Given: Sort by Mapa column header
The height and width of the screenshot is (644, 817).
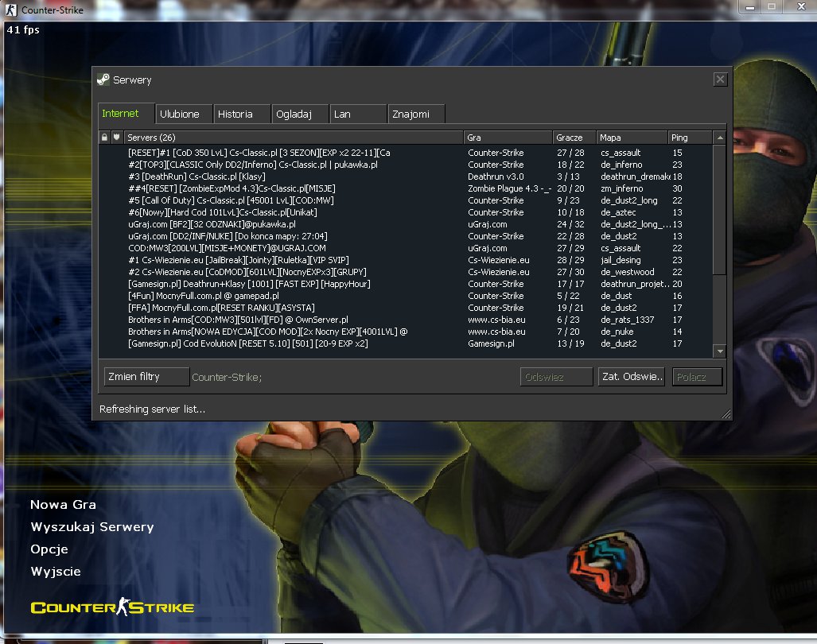Looking at the screenshot, I should [x=632, y=138].
